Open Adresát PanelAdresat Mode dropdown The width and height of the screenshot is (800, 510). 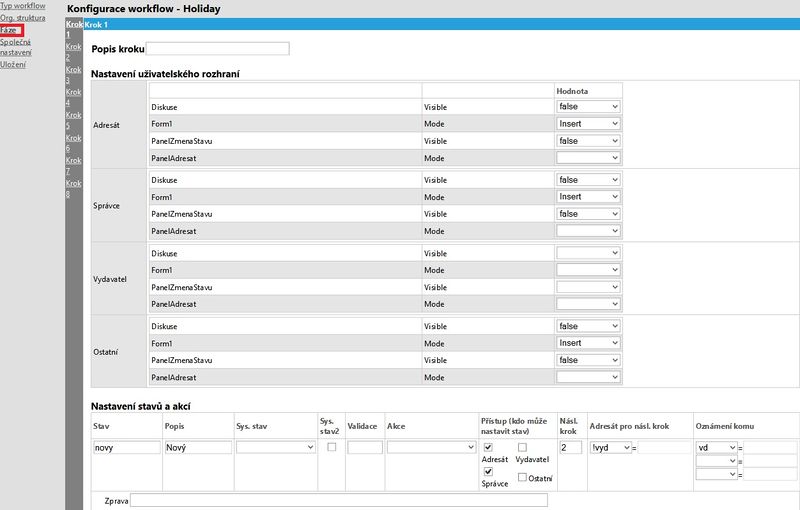pyautogui.click(x=588, y=158)
